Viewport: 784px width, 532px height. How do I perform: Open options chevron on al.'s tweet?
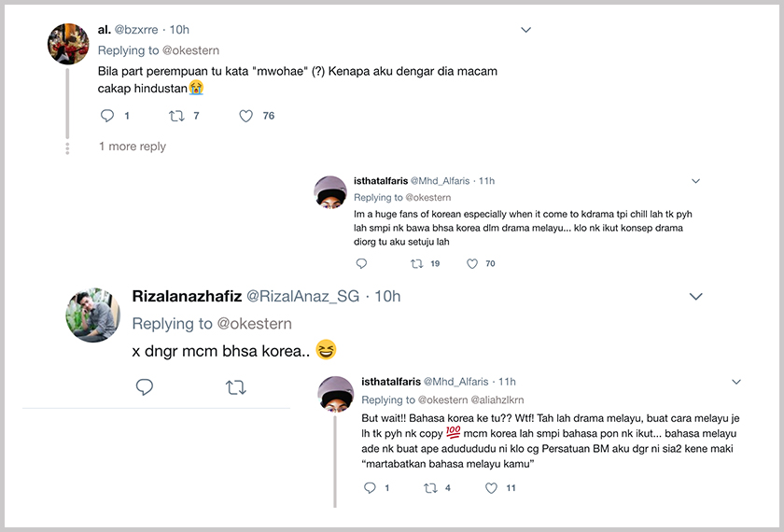coord(525,30)
